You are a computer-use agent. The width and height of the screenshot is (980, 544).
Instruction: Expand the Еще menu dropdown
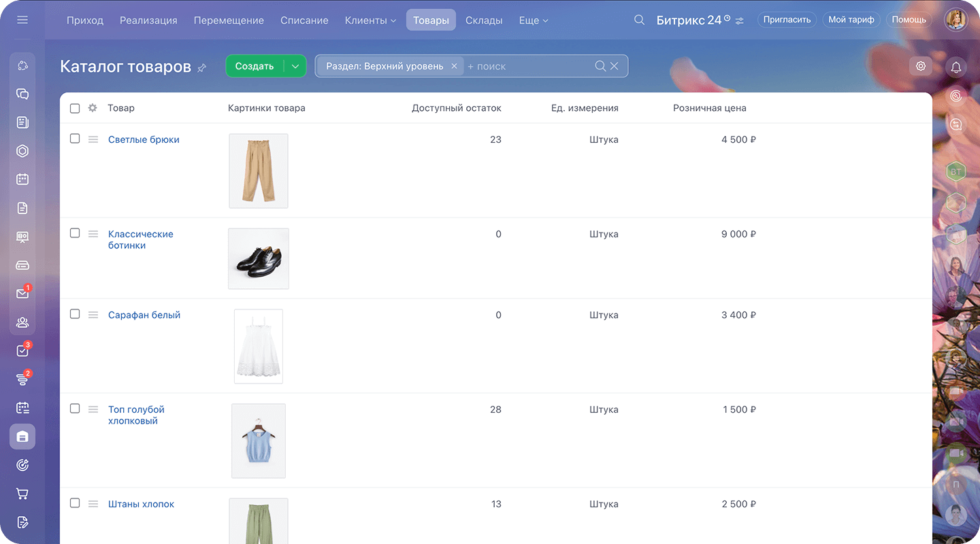(x=533, y=20)
